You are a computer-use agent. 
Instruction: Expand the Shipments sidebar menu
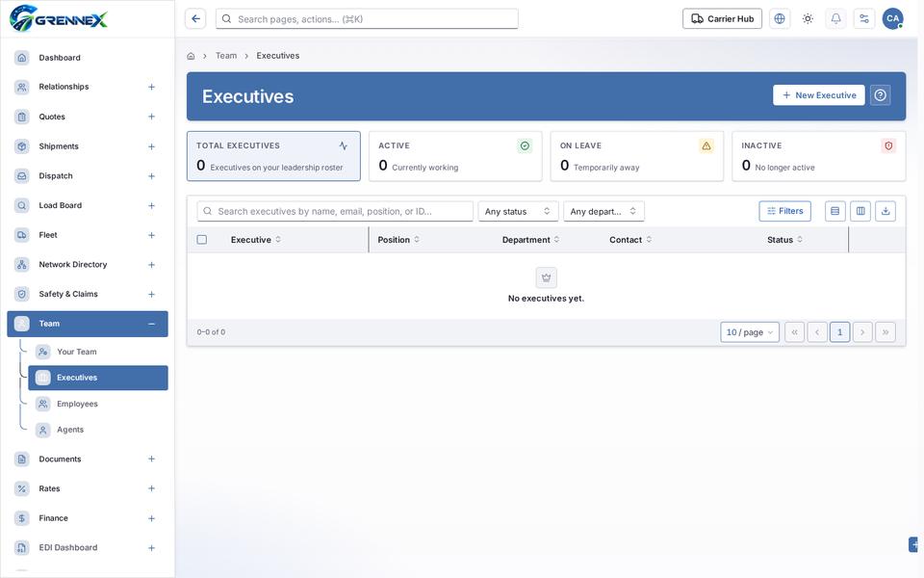point(151,146)
